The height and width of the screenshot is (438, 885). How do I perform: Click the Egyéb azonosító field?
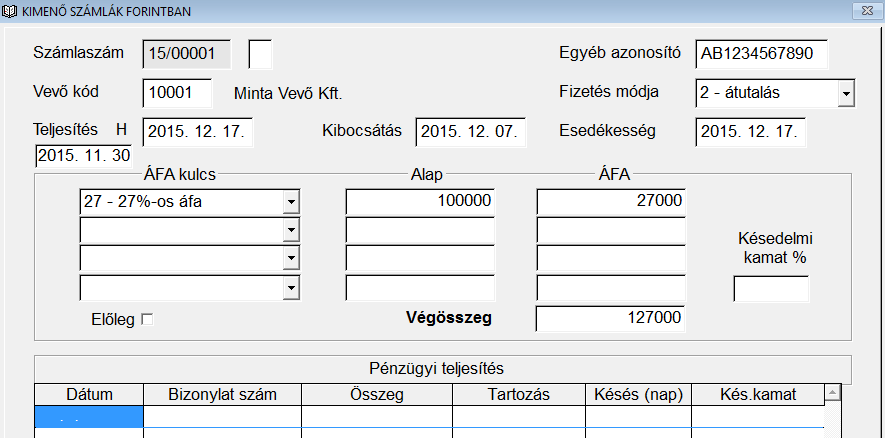coord(761,54)
